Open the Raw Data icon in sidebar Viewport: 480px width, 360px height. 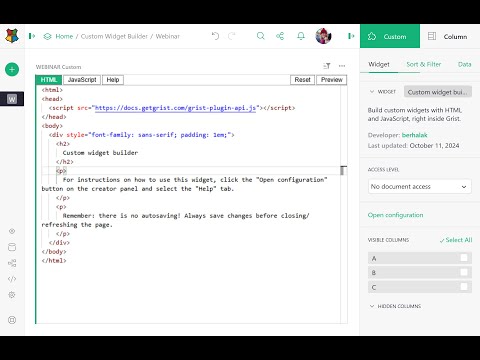click(12, 247)
